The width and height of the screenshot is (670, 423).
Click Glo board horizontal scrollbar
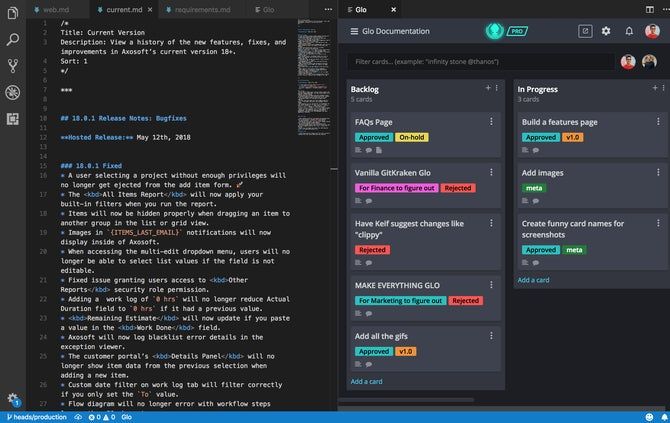pyautogui.click(x=406, y=400)
